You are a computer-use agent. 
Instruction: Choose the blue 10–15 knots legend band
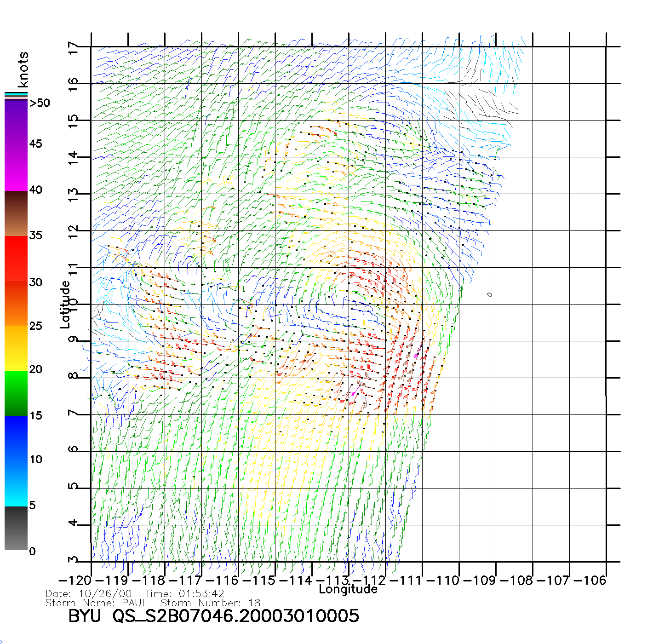(16, 438)
